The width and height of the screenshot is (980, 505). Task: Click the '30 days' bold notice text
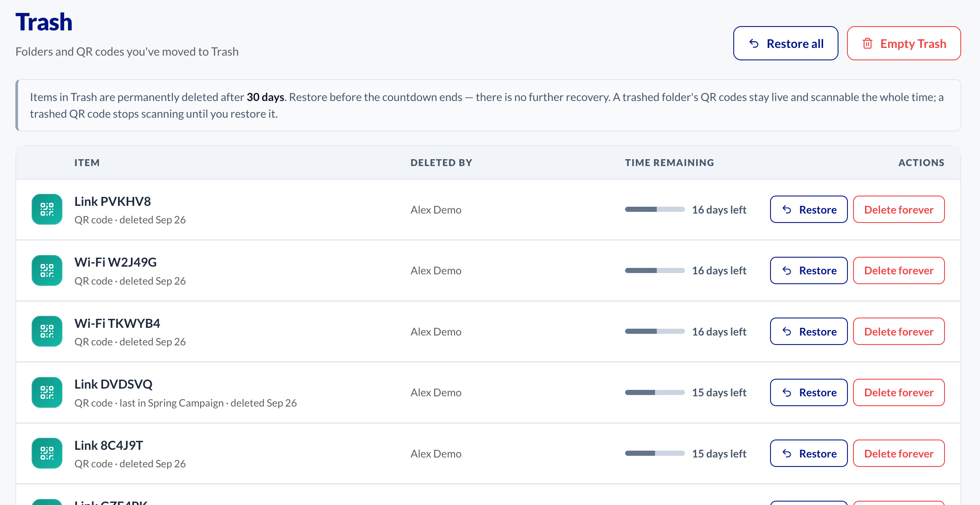click(265, 97)
